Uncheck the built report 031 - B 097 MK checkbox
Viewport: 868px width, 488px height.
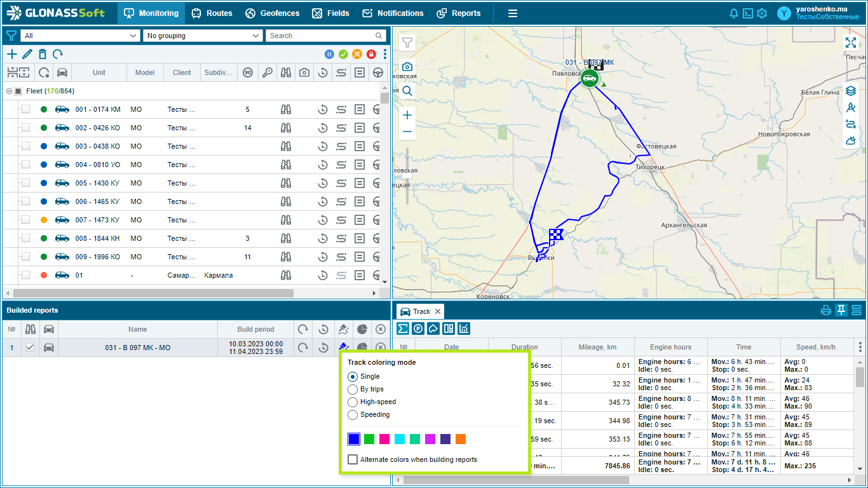point(30,348)
